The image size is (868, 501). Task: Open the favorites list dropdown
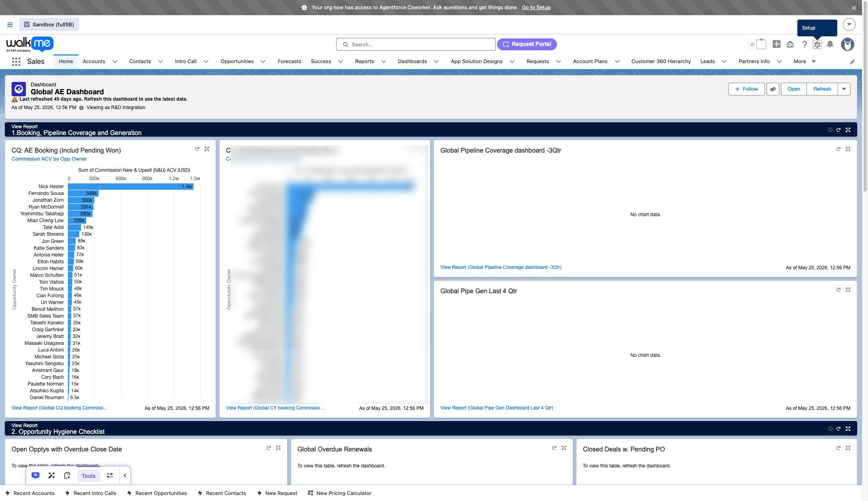[761, 44]
